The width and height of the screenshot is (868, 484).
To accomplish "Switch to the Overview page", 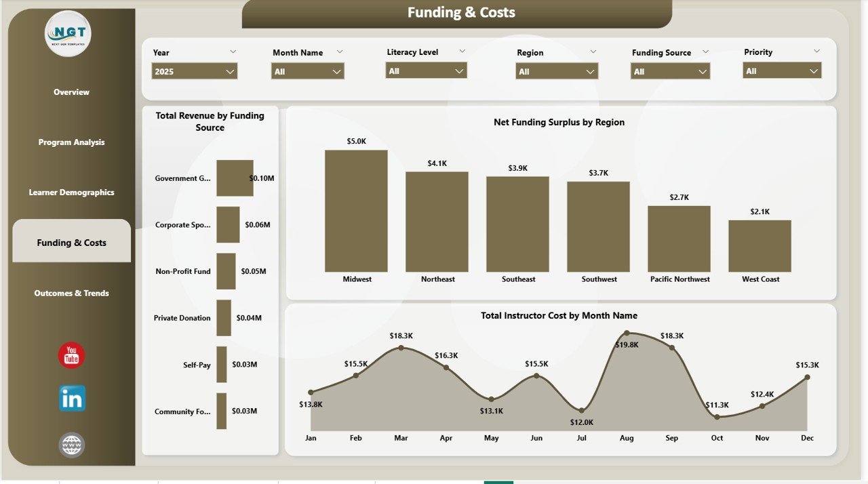I will (71, 92).
